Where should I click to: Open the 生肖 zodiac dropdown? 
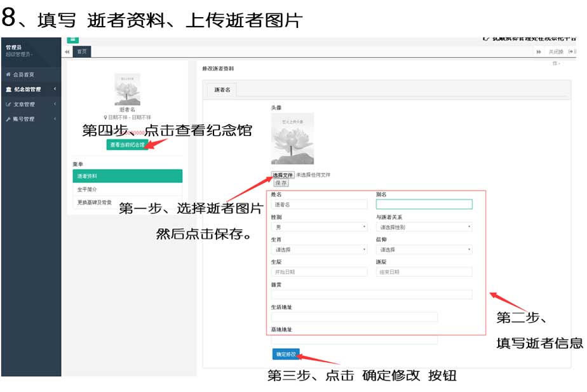point(319,250)
